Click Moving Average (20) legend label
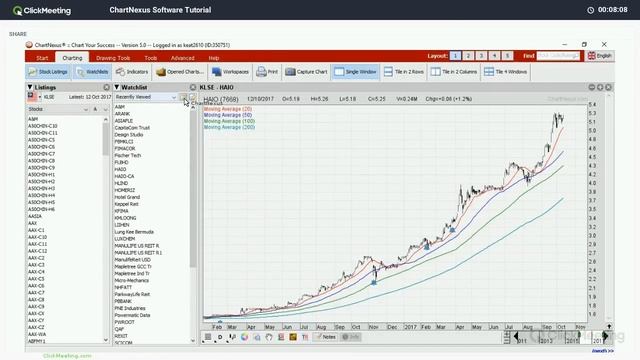Image resolution: width=640 pixels, height=360 pixels. [x=228, y=109]
